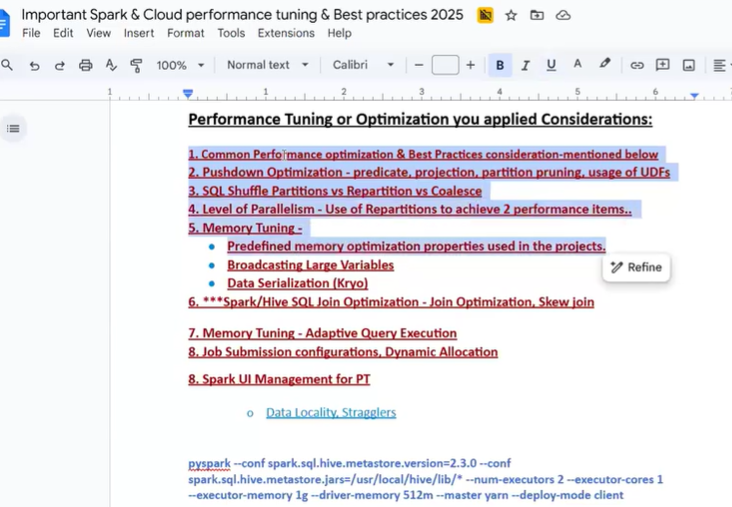Screen dimensions: 732x507
Task: Click the Print icon
Action: [x=85, y=65]
